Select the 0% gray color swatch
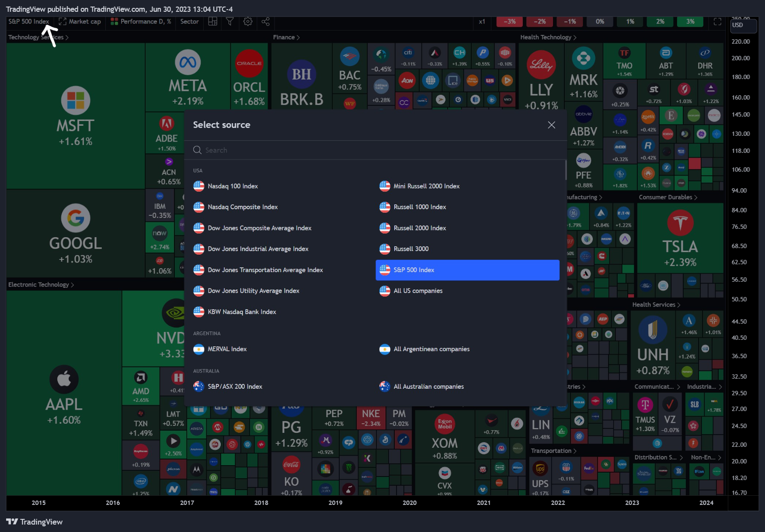This screenshot has height=532, width=765. (600, 21)
